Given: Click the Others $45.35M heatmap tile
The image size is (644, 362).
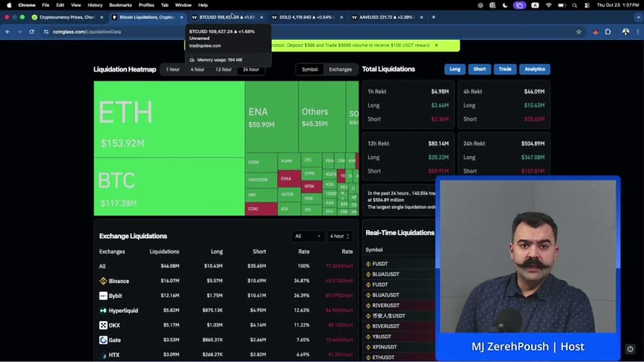Looking at the screenshot, I should click(x=321, y=118).
